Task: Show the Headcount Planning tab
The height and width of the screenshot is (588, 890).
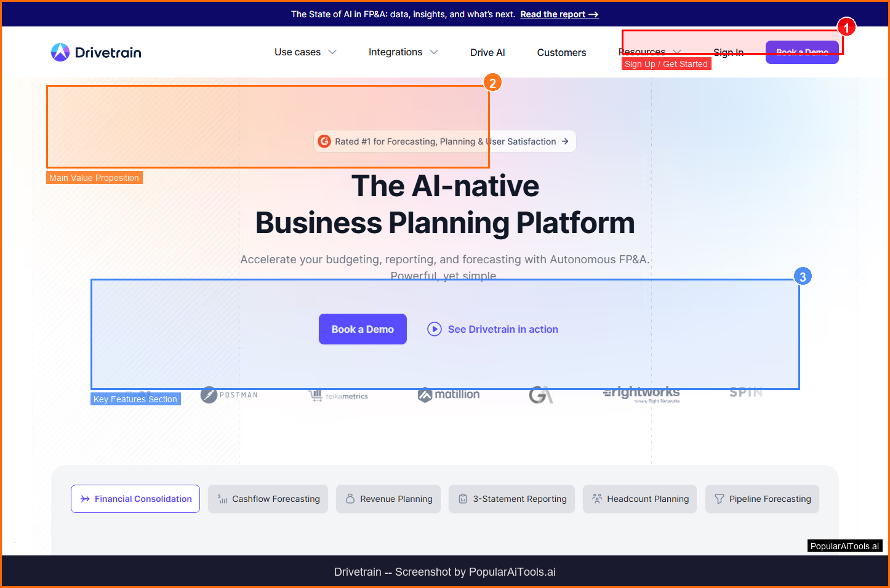Action: pyautogui.click(x=640, y=499)
